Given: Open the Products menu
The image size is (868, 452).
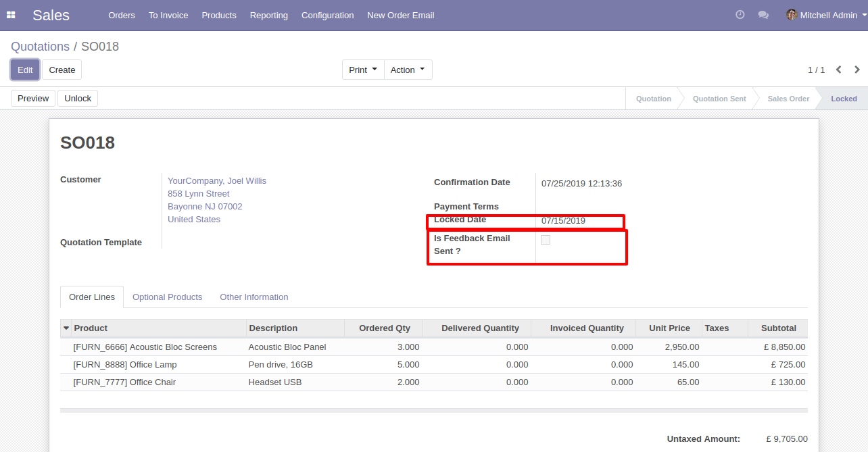Looking at the screenshot, I should 219,15.
